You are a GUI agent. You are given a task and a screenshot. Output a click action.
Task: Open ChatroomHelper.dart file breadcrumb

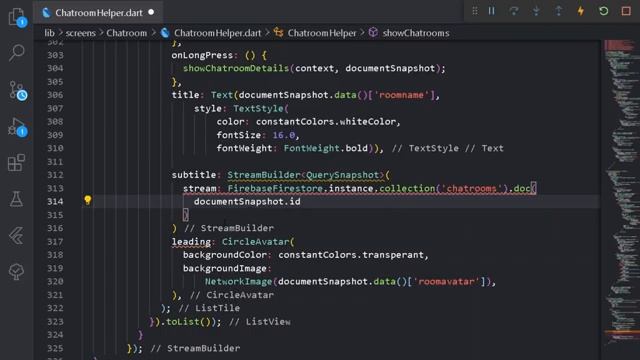coord(217,33)
